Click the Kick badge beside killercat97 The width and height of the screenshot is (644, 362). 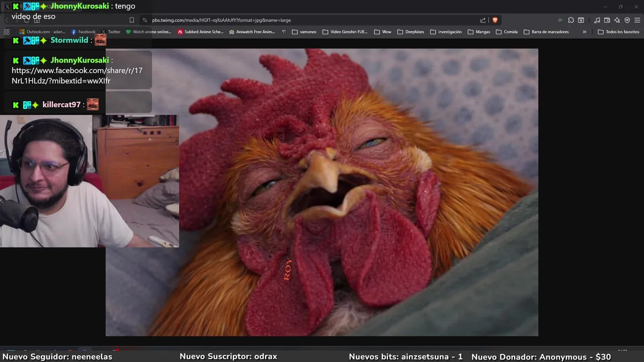point(16,105)
